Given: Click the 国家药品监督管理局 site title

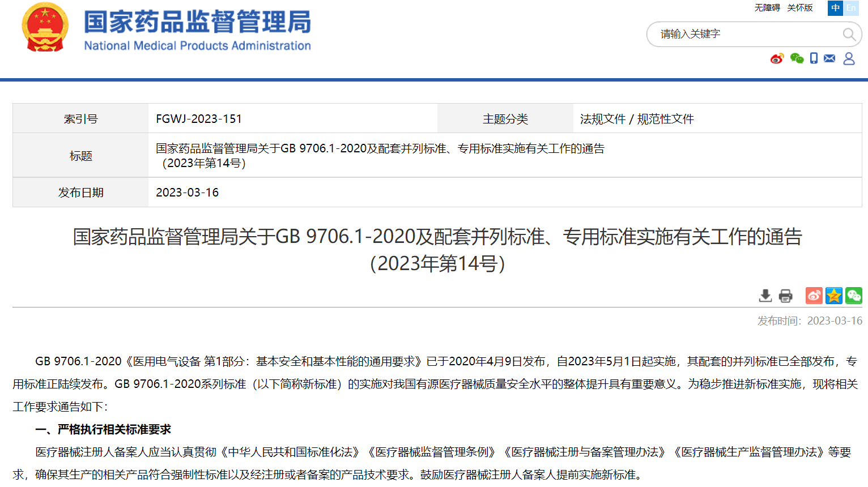Looking at the screenshot, I should pyautogui.click(x=197, y=23).
